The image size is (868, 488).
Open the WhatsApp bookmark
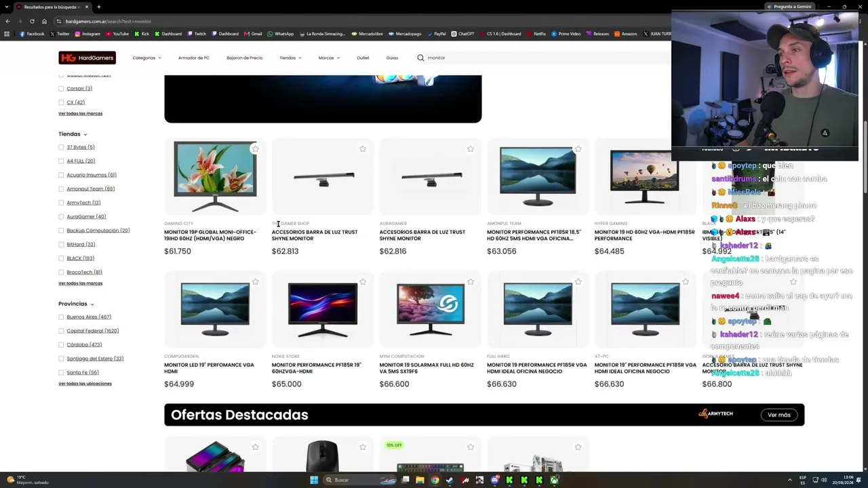[x=281, y=34]
